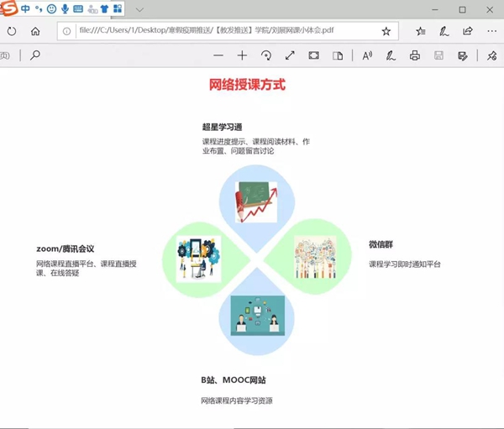Toggle the Sogou punctuation mode icon
This screenshot has height=429, width=504.
pyautogui.click(x=39, y=8)
